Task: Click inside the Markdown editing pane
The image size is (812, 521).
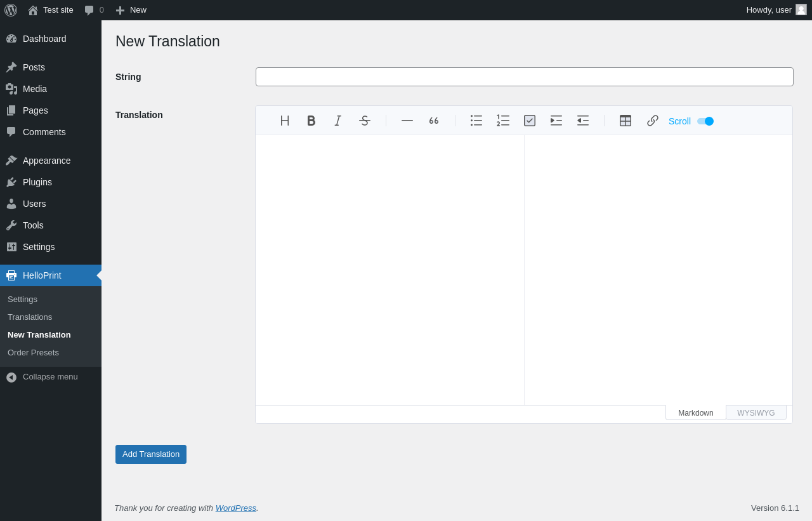Action: (x=390, y=270)
